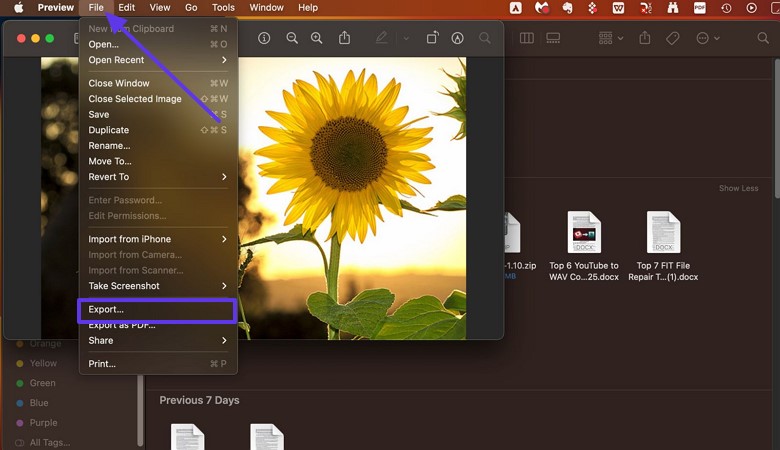Click the A app icon in menu bar

516,7
